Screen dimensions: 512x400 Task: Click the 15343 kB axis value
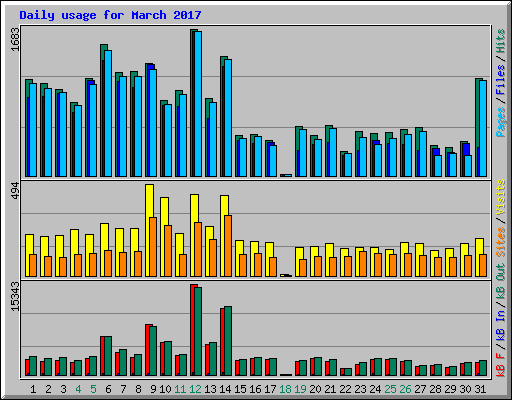[x=15, y=297]
